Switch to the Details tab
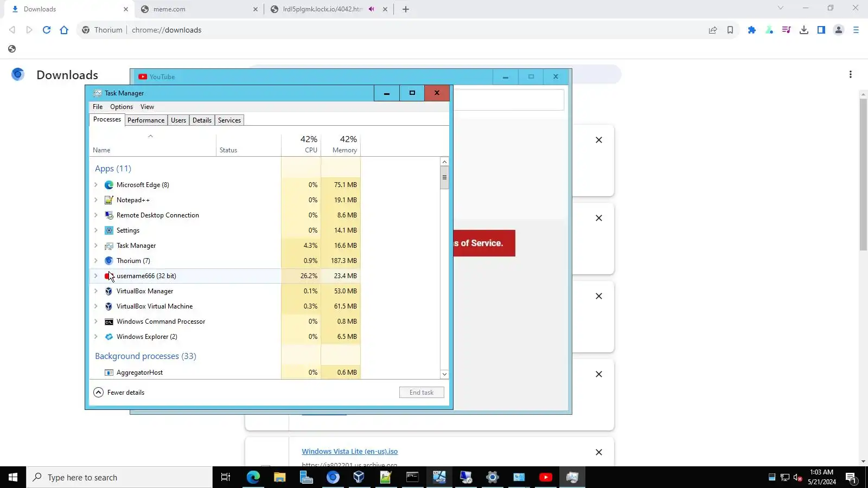This screenshot has width=868, height=488. 202,120
